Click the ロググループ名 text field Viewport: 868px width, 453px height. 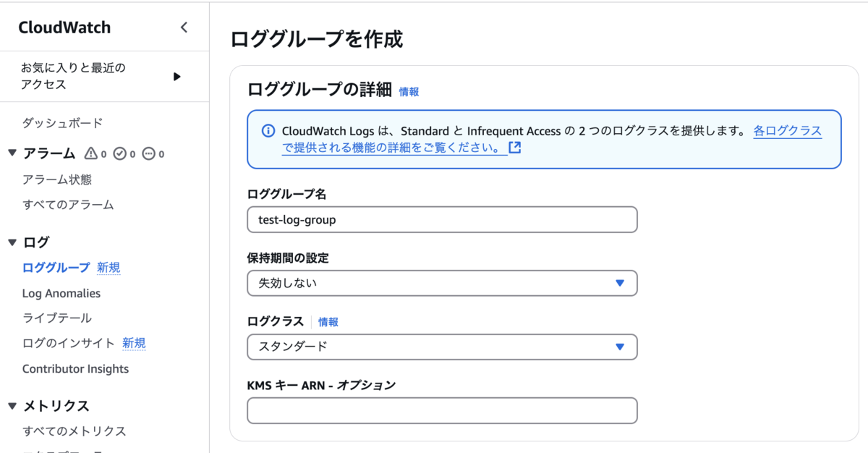(442, 219)
